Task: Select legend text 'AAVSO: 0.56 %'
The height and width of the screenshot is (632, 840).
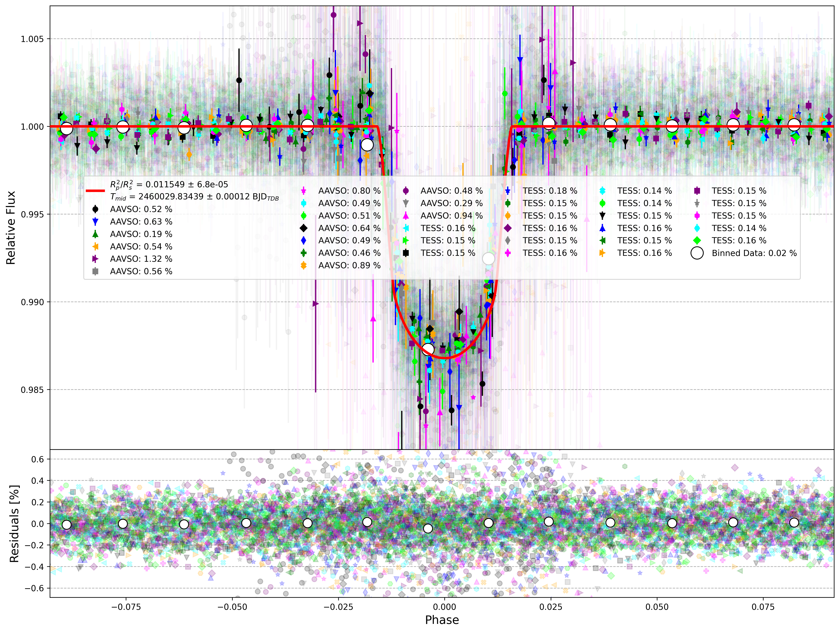Action: tap(141, 272)
